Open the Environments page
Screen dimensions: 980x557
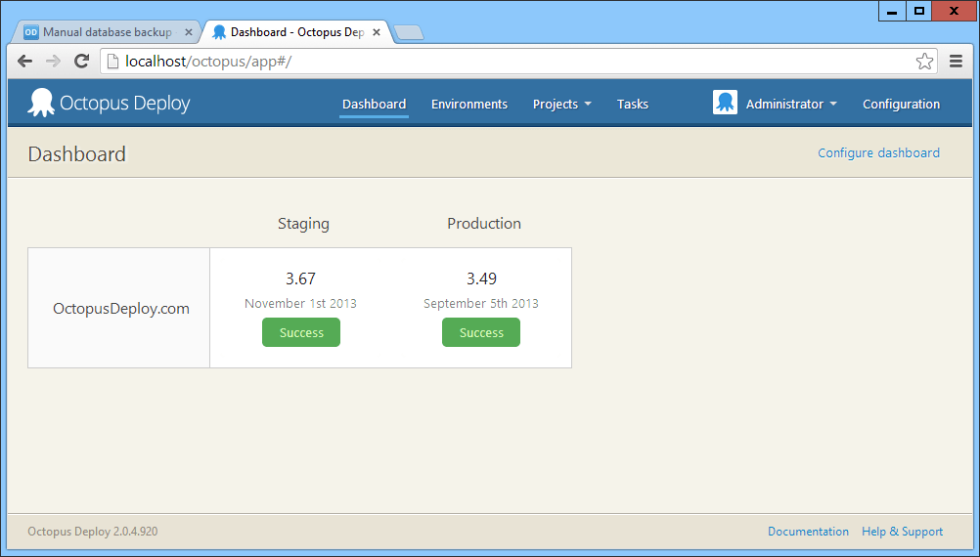tap(469, 105)
